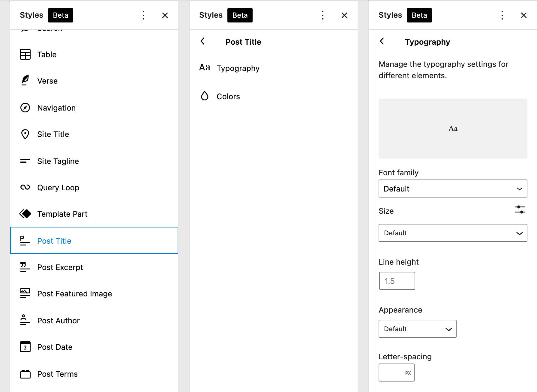
Task: Open the Size Default dropdown
Action: (452, 233)
